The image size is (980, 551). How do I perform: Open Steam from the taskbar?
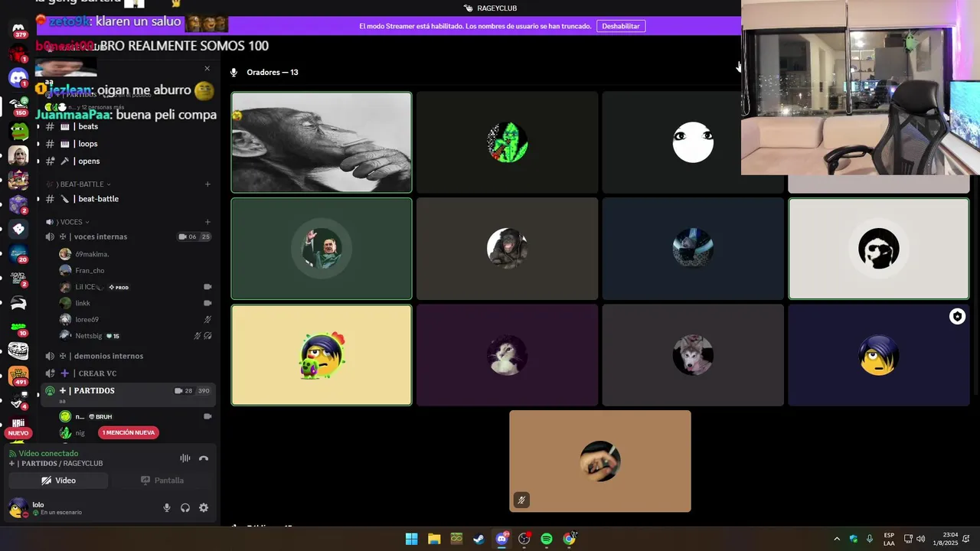(x=479, y=539)
